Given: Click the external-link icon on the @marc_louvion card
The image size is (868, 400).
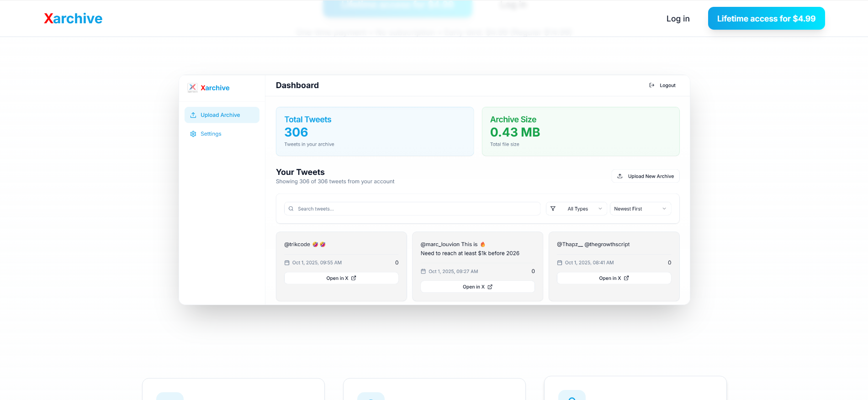Looking at the screenshot, I should [x=490, y=287].
